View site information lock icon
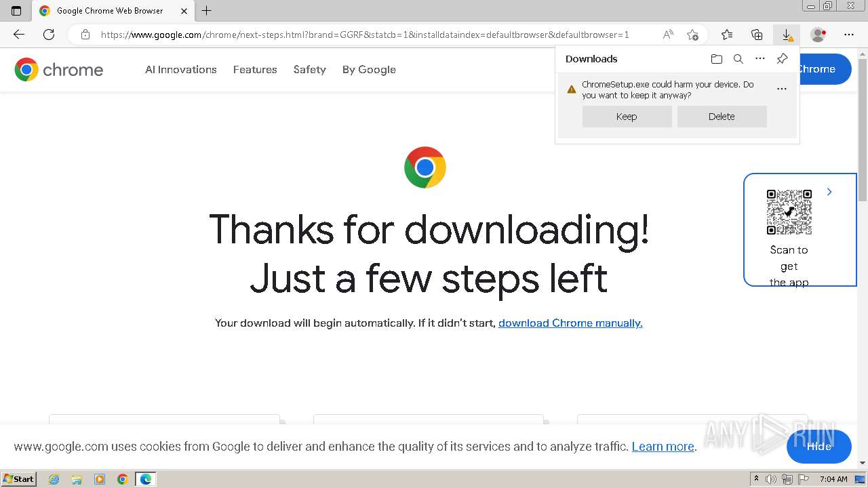The width and height of the screenshot is (868, 488). [x=85, y=35]
